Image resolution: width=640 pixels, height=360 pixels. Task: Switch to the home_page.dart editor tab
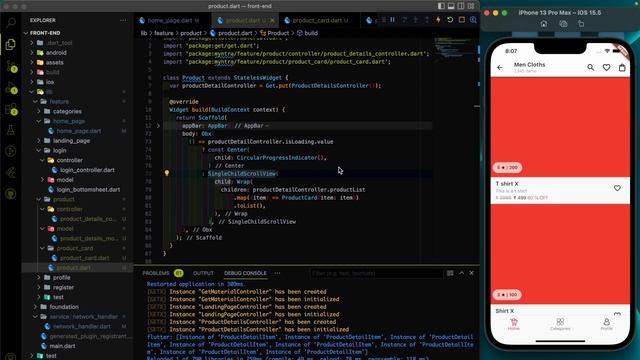coord(169,20)
